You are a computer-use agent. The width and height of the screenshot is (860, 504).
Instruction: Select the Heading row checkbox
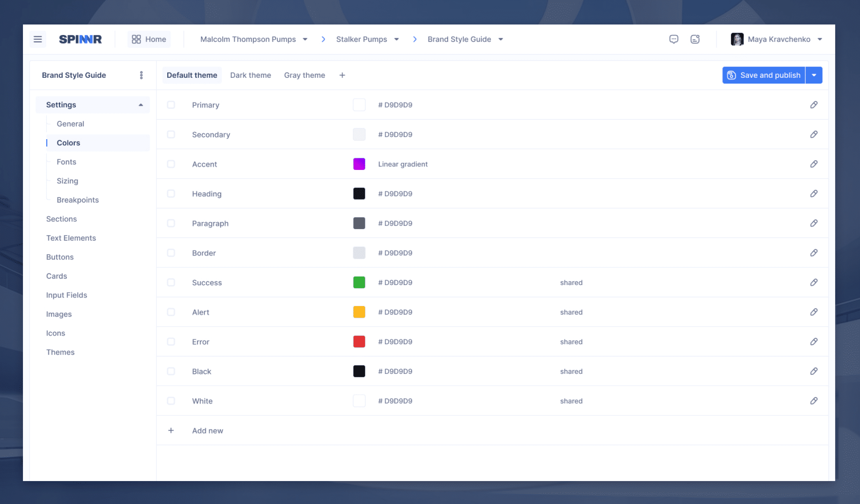click(x=171, y=194)
